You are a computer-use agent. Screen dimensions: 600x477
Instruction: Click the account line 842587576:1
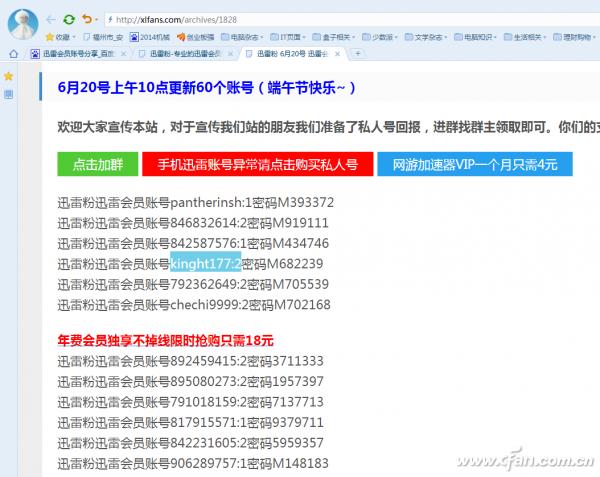point(193,243)
